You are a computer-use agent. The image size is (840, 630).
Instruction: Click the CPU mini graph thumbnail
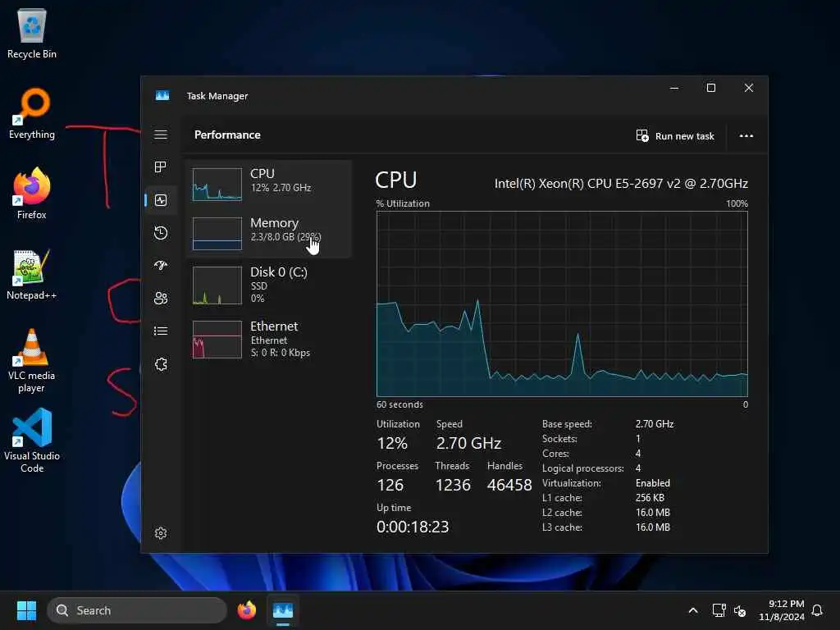(x=217, y=185)
